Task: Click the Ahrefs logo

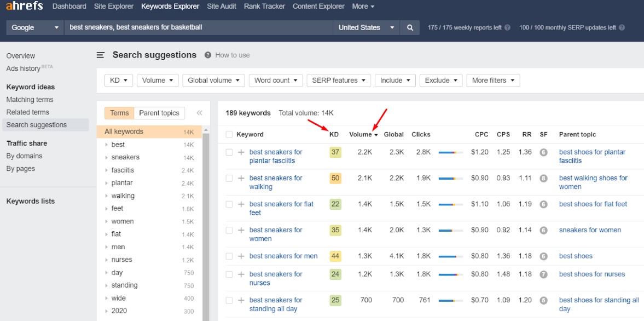Action: click(x=24, y=7)
